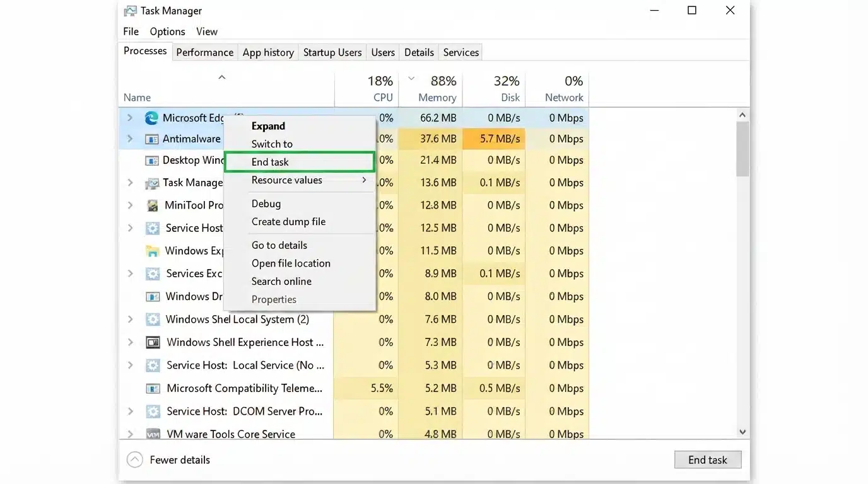
Task: Click the Microsoft Edge process icon
Action: click(151, 118)
